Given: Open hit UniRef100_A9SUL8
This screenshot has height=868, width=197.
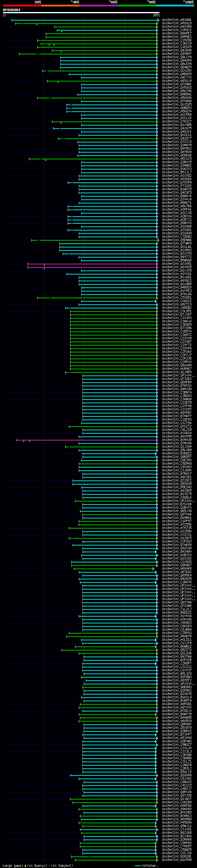Looking at the screenshot, I should pos(176,23).
